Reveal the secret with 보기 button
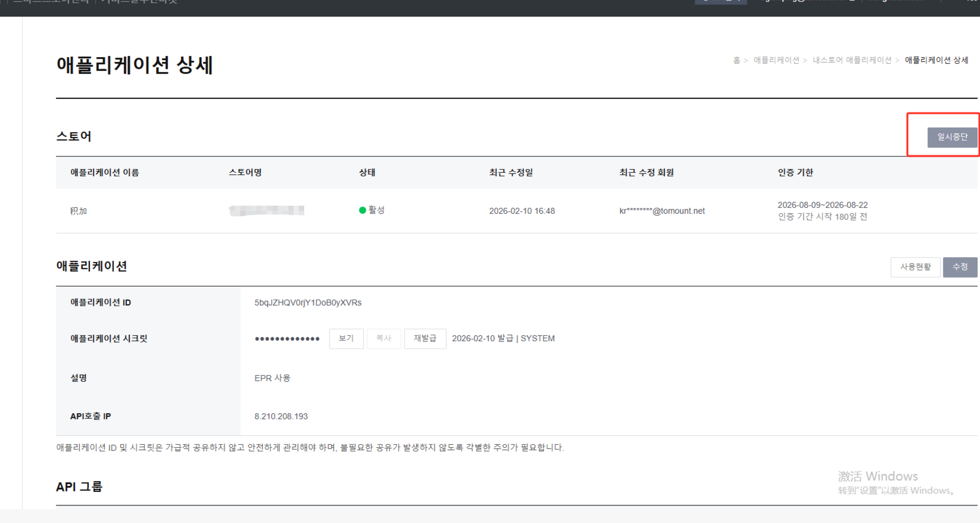 coord(346,338)
